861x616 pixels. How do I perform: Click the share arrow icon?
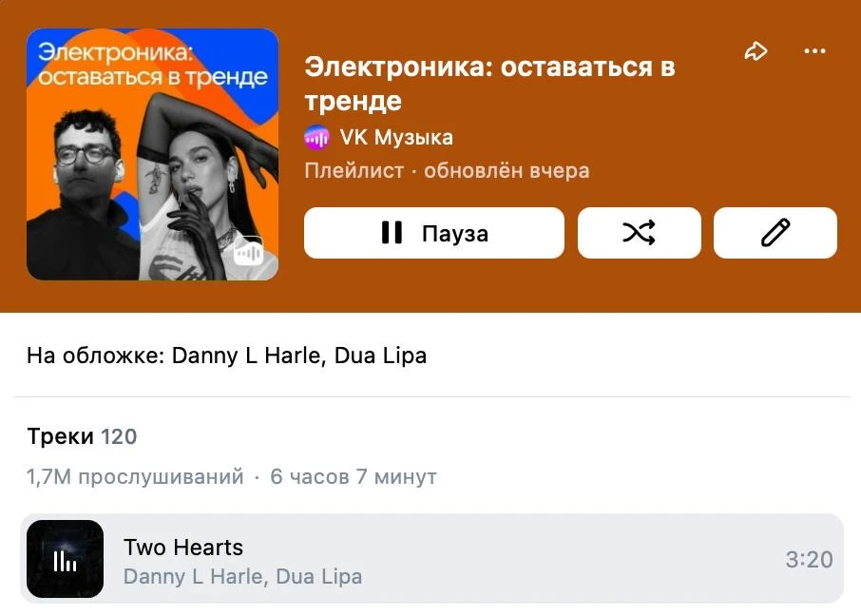click(756, 51)
